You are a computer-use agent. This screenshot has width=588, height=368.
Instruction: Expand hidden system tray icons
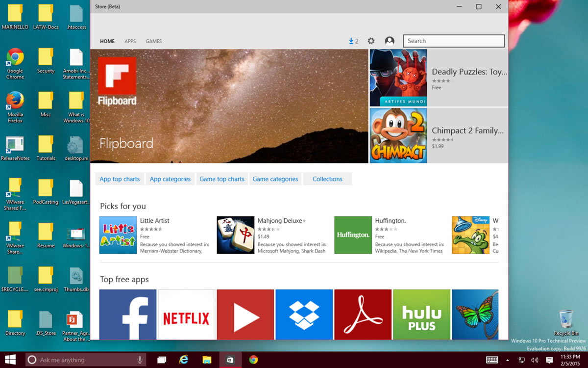[507, 360]
